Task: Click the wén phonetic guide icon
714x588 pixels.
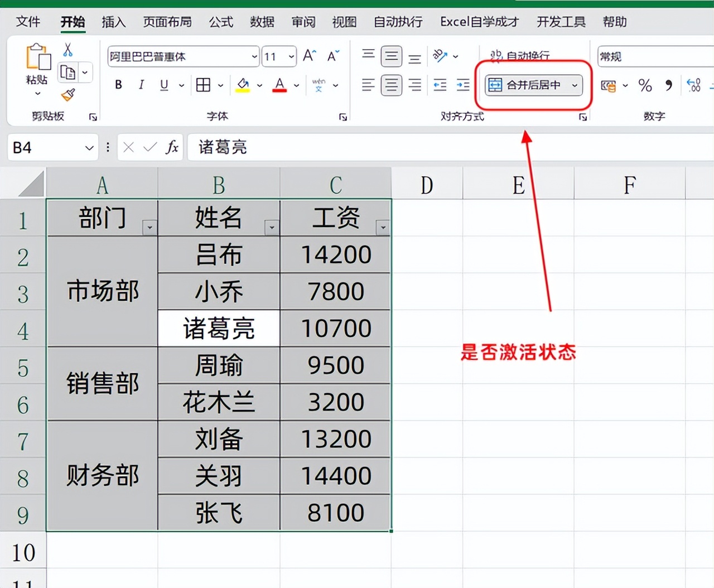Action: (x=319, y=85)
